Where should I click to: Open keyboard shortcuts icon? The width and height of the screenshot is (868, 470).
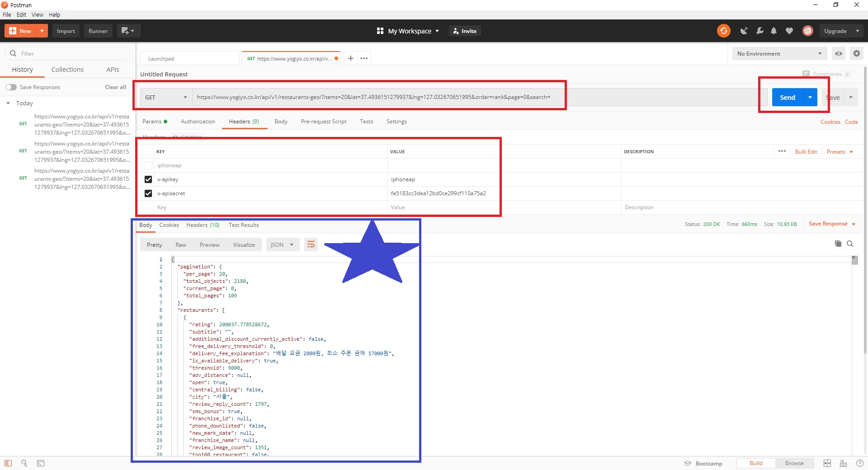(844, 463)
